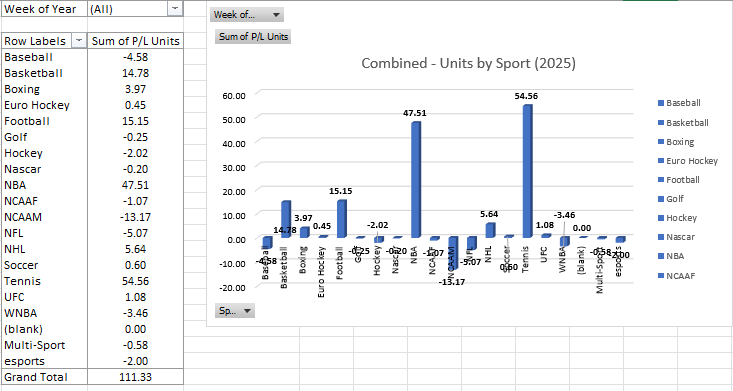
Task: Select the NFL row label cell
Action: coord(44,233)
